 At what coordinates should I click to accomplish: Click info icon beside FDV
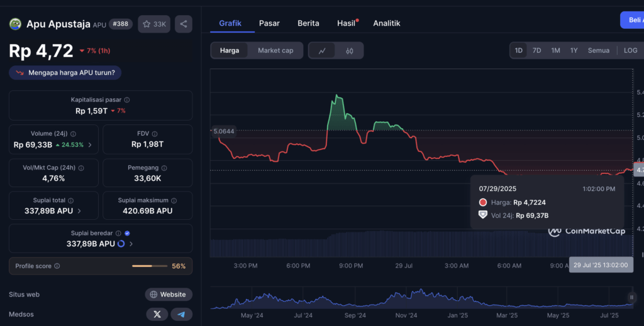pos(155,134)
